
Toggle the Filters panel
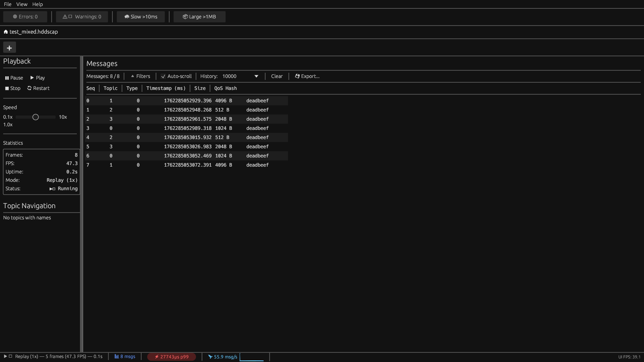coord(140,76)
